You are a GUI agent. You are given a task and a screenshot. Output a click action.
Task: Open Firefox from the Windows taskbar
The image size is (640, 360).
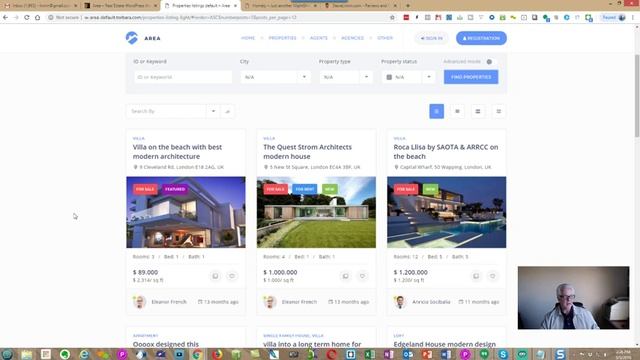point(217,354)
